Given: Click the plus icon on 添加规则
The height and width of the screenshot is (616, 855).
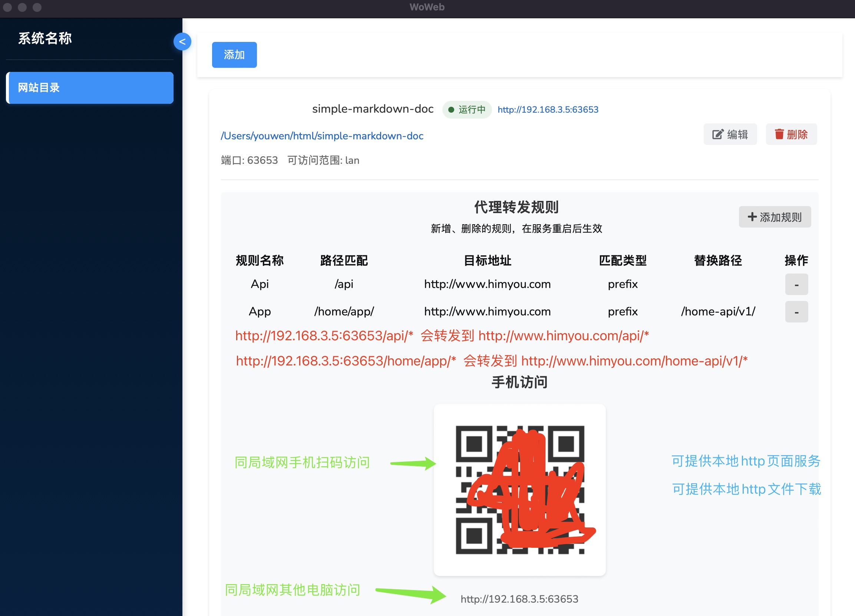Looking at the screenshot, I should (x=752, y=216).
